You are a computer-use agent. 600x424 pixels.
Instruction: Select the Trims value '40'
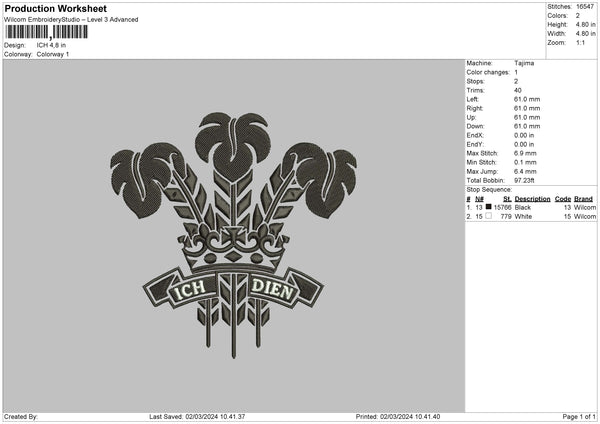point(518,90)
